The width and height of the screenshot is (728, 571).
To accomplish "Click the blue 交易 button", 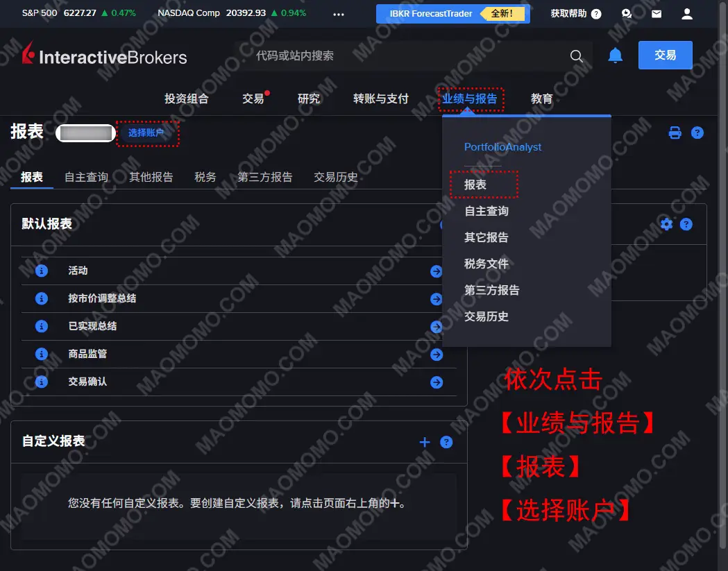I will point(665,55).
